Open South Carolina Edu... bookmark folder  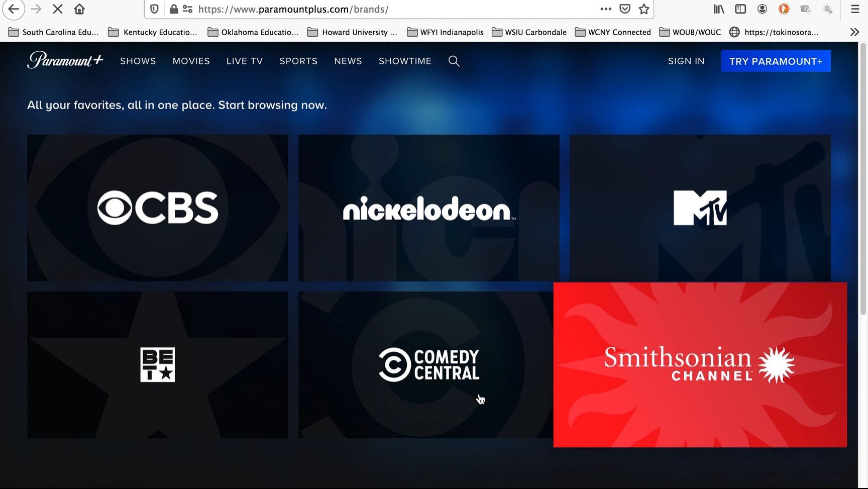[54, 32]
